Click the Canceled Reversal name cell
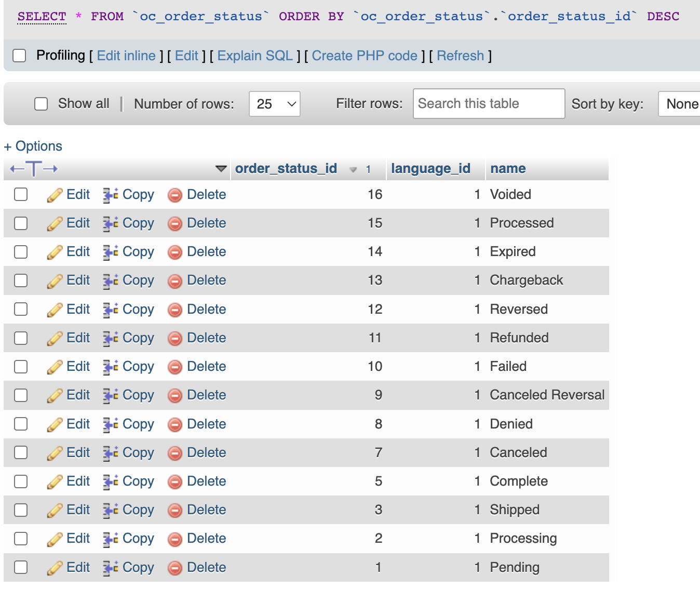This screenshot has height=589, width=700. coord(547,395)
